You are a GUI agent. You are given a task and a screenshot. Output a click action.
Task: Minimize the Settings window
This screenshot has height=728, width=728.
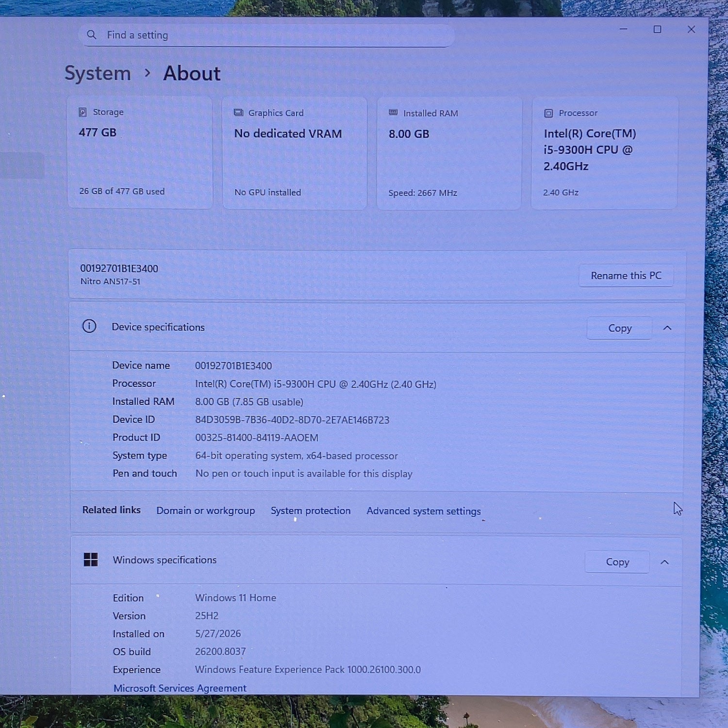[624, 29]
